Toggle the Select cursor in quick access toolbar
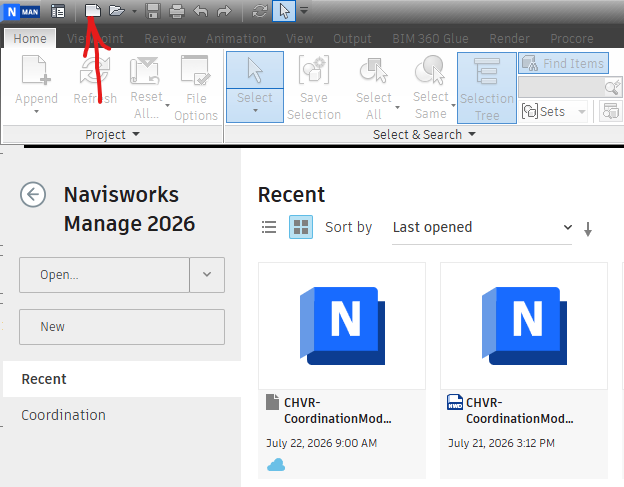Image resolution: width=624 pixels, height=487 pixels. coord(284,11)
